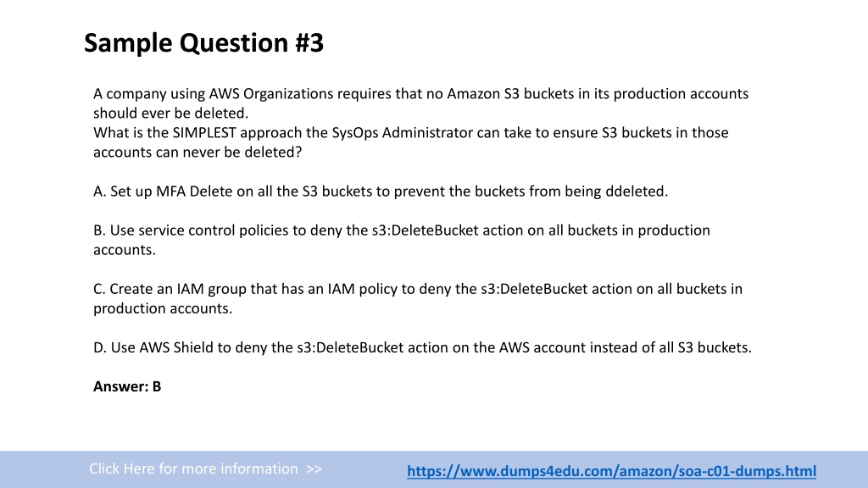Choose option B about service control policies
Viewport: 868px width, 488px height.
tap(401, 240)
